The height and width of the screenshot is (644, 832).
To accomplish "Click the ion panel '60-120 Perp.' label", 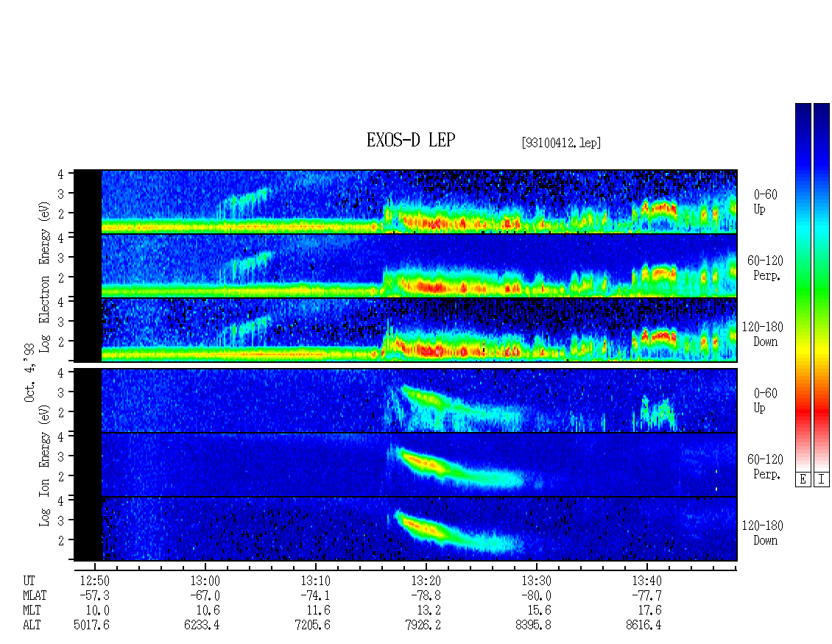I will pos(765,467).
